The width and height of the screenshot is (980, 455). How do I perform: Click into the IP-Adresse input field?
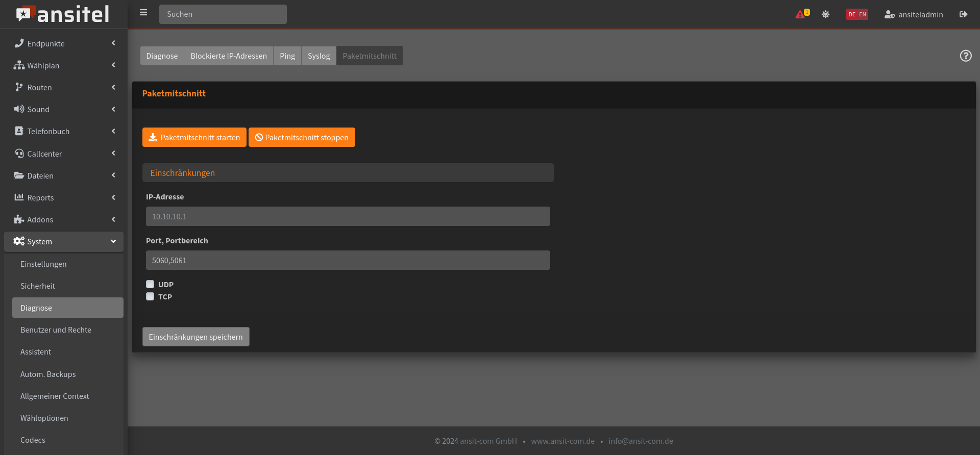click(348, 216)
